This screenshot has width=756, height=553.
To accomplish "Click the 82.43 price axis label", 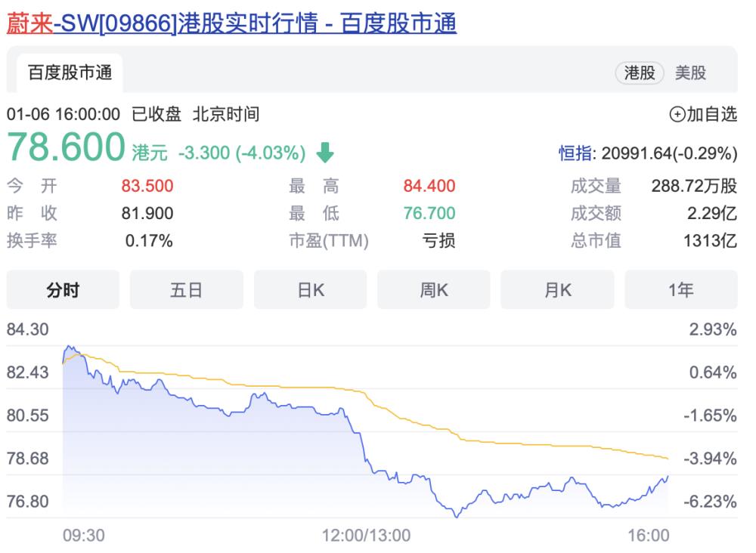I will 27,372.
